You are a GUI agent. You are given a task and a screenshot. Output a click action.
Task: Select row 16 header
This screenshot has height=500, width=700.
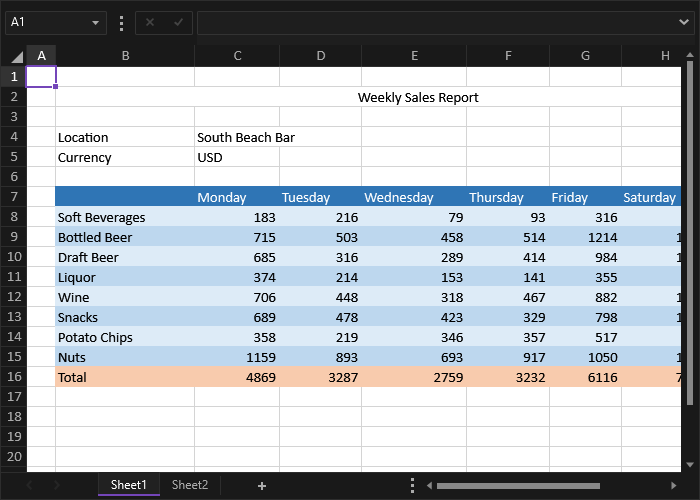pyautogui.click(x=14, y=377)
